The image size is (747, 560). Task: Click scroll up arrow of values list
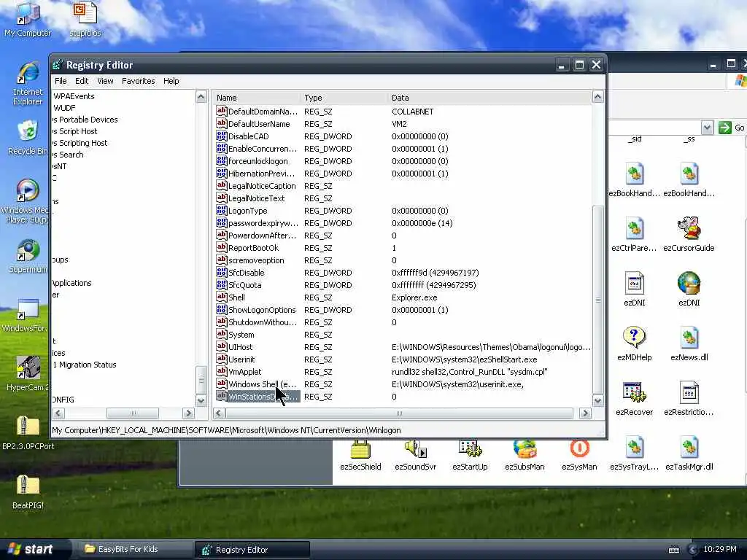click(597, 97)
